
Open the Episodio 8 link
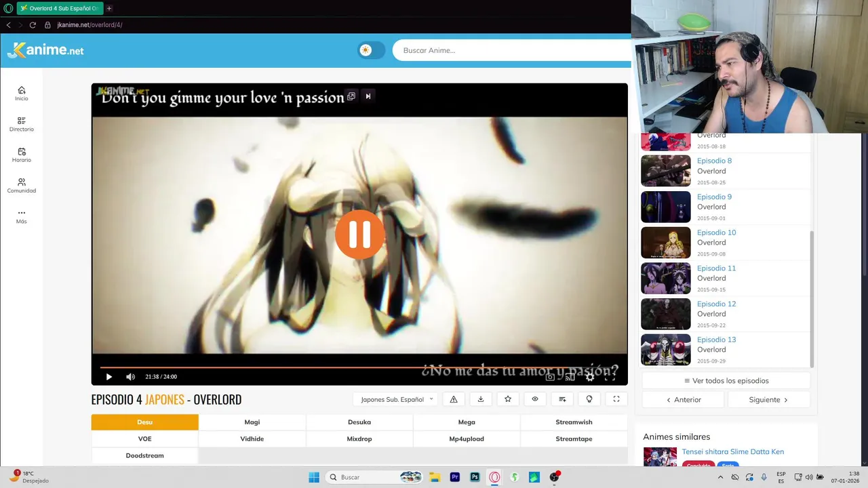click(714, 161)
